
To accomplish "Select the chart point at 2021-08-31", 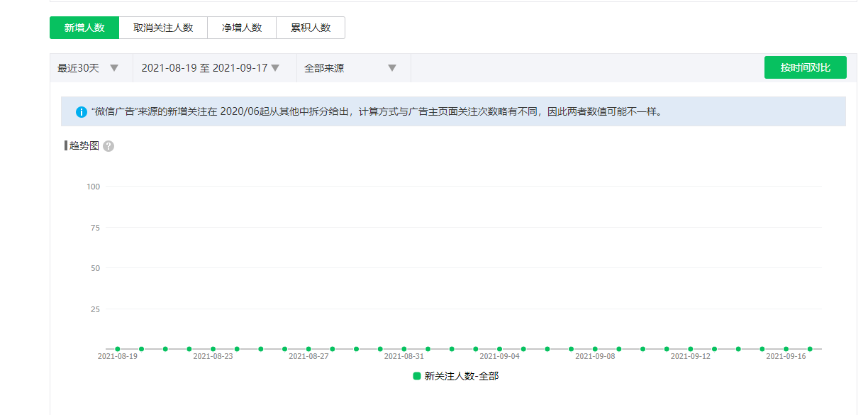I will (404, 349).
